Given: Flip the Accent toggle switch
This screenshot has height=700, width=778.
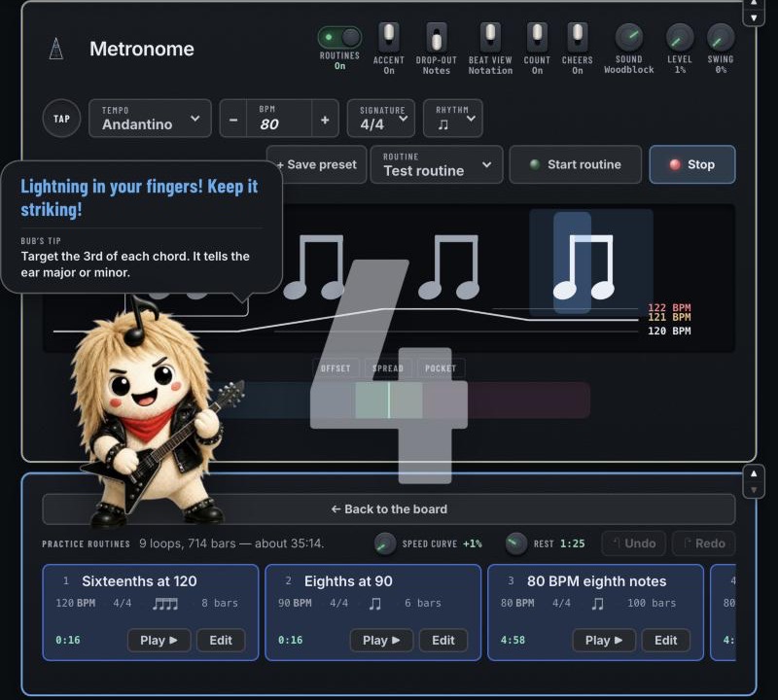Looking at the screenshot, I should point(388,37).
